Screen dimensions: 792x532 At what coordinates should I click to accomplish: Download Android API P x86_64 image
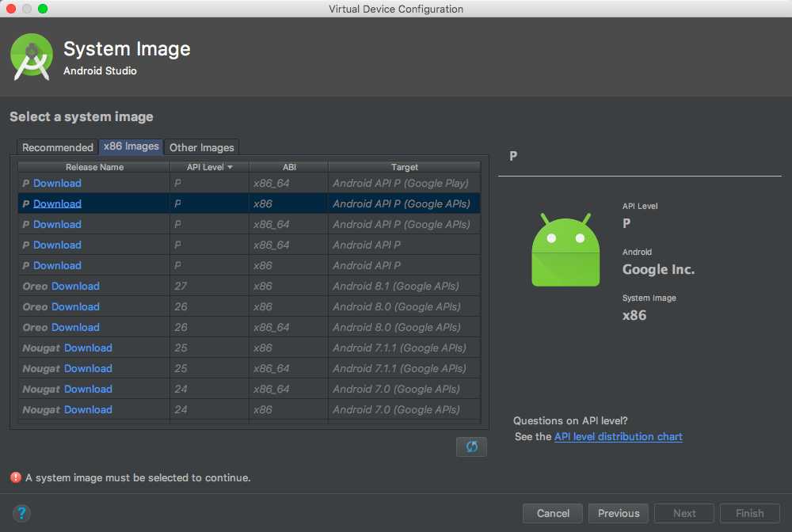(57, 245)
